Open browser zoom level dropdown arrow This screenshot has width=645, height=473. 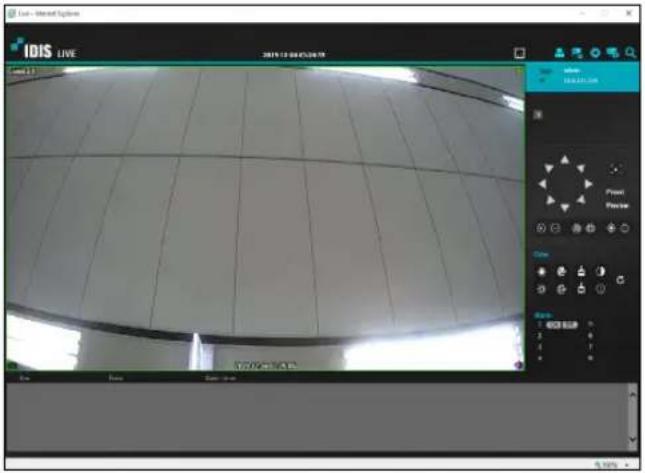[x=627, y=465]
